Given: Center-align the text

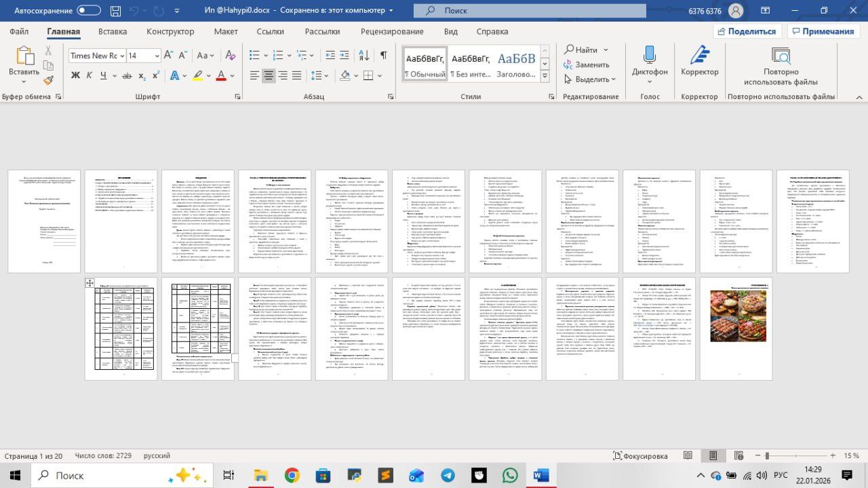Looking at the screenshot, I should [269, 75].
